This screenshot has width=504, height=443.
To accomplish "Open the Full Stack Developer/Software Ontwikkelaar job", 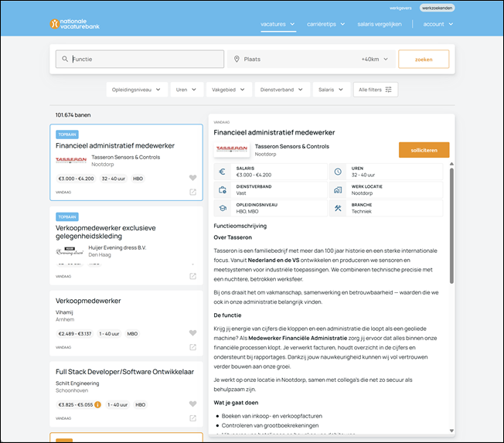I will click(124, 372).
